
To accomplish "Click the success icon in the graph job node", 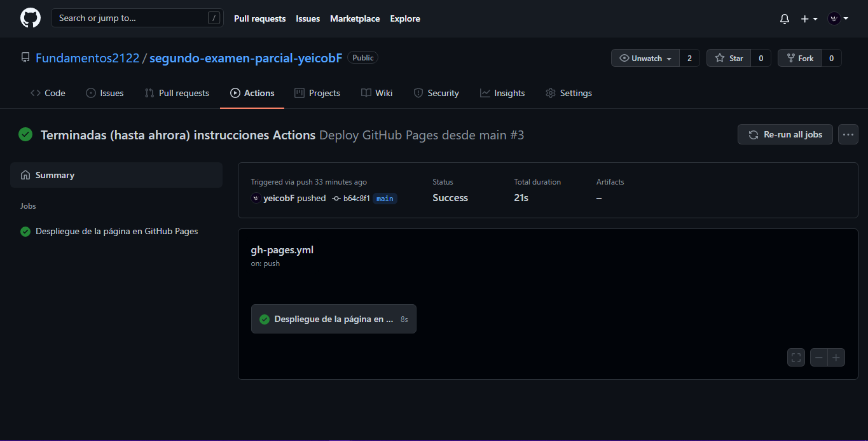I will point(264,319).
